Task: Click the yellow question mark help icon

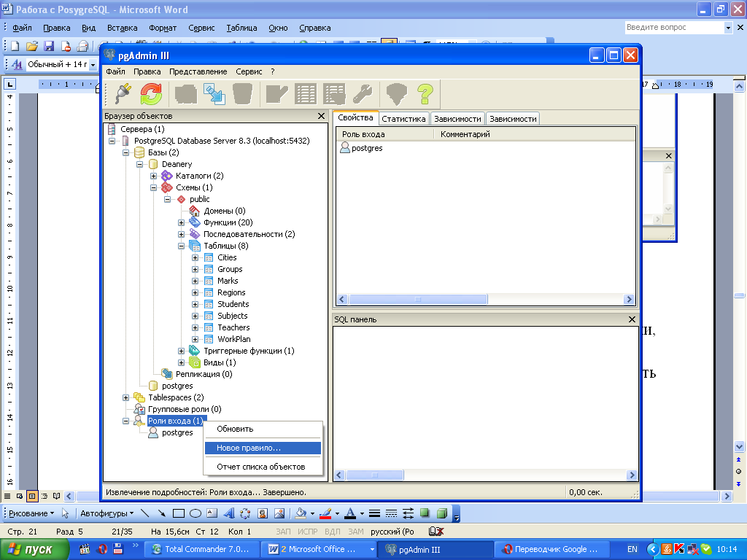Action: (425, 93)
